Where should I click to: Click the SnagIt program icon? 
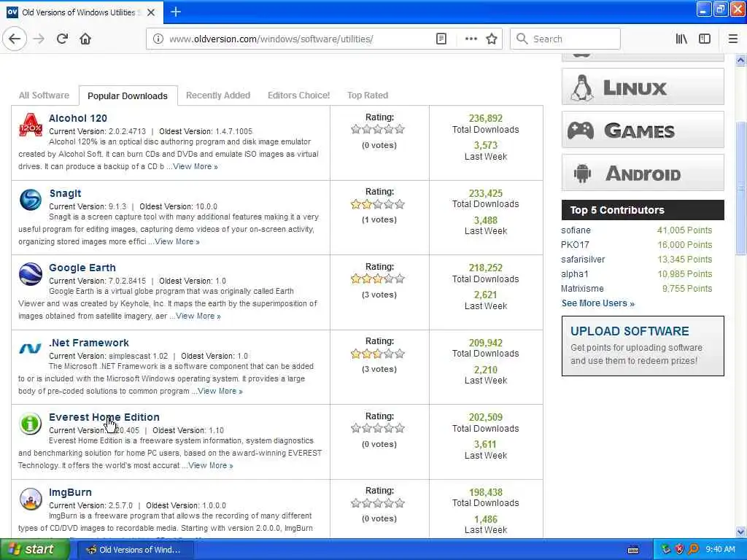click(x=31, y=200)
